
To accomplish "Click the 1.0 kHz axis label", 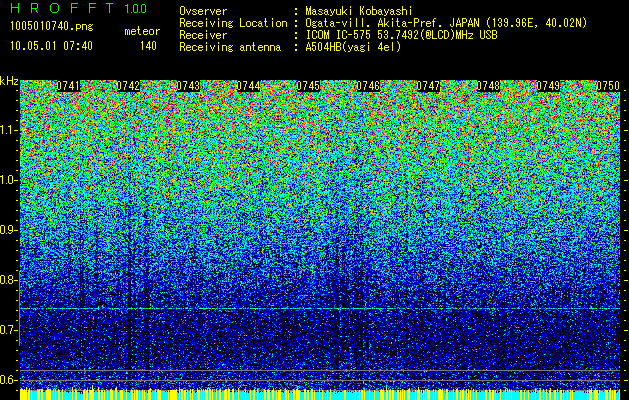I will click(9, 180).
